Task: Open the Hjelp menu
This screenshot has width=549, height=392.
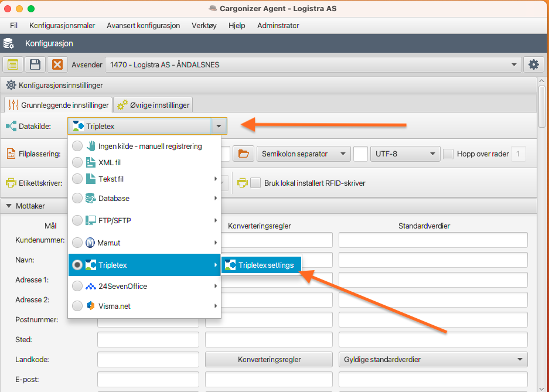Action: click(x=237, y=26)
